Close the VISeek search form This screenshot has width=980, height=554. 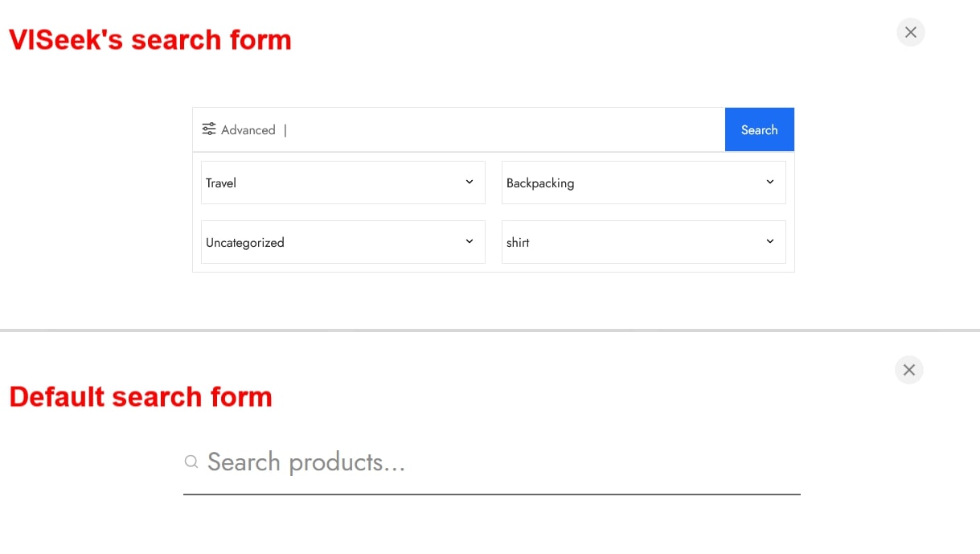(x=911, y=32)
